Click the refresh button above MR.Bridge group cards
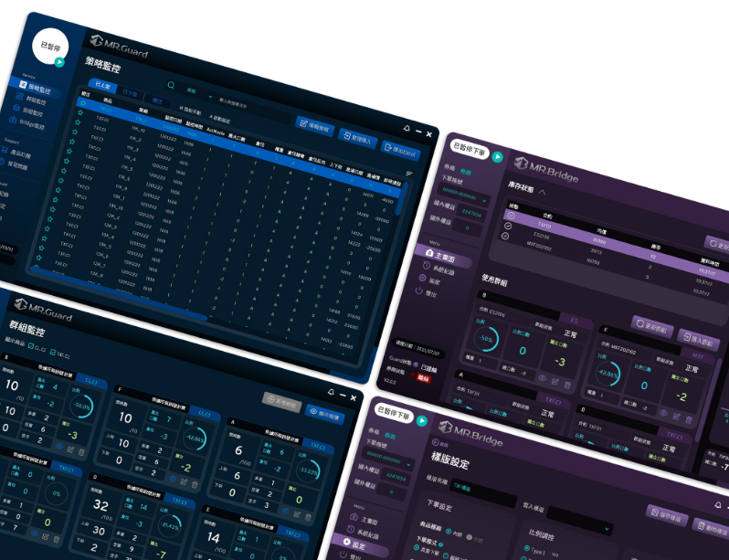Screen dimensions: 729x560 point(652,327)
